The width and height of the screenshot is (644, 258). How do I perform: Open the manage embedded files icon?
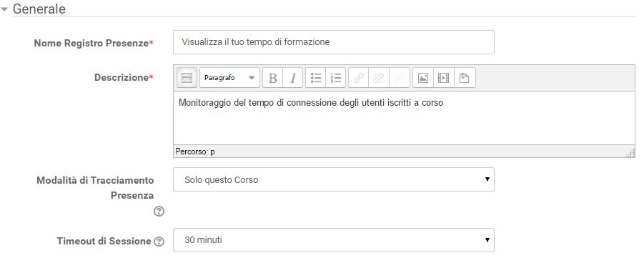coord(465,78)
